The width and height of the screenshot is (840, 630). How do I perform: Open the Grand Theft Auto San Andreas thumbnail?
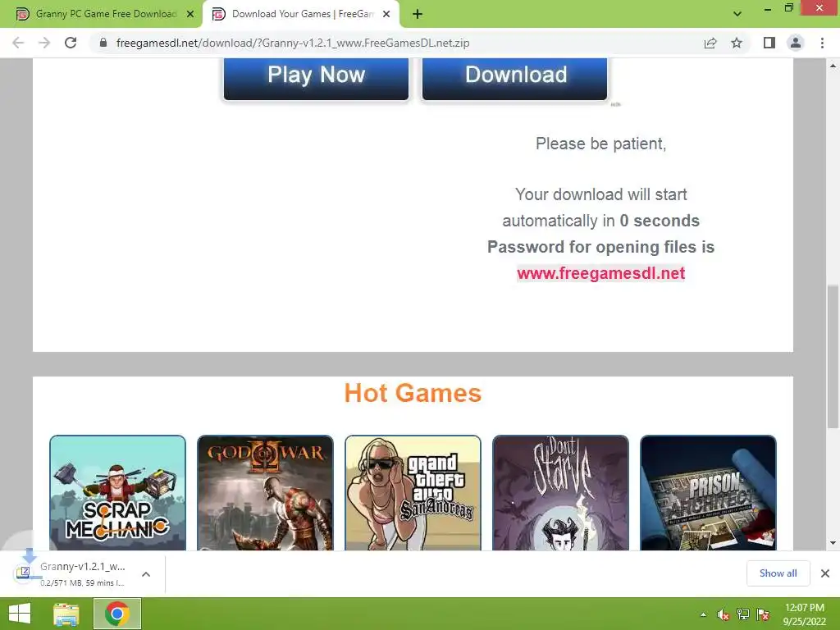tap(413, 493)
